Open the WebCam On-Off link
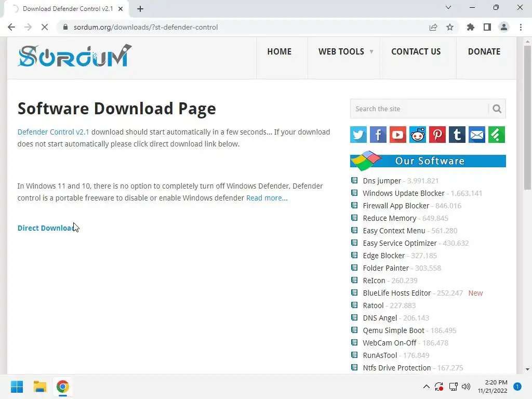The width and height of the screenshot is (532, 399). point(390,343)
